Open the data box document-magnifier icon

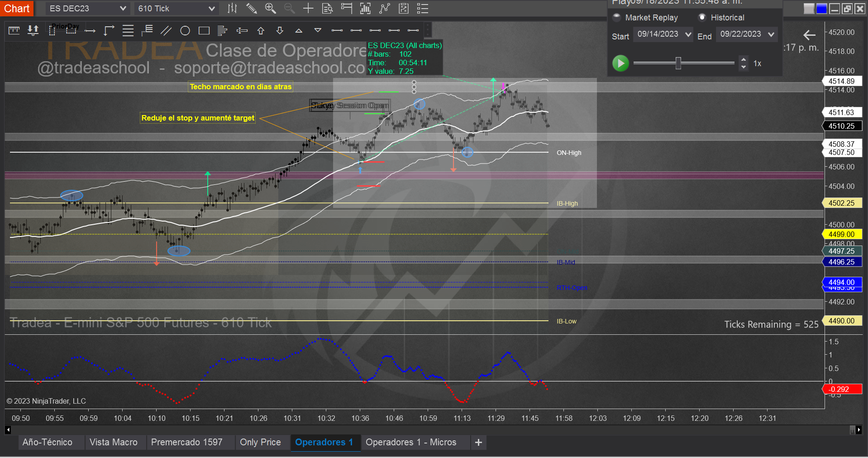(x=327, y=8)
